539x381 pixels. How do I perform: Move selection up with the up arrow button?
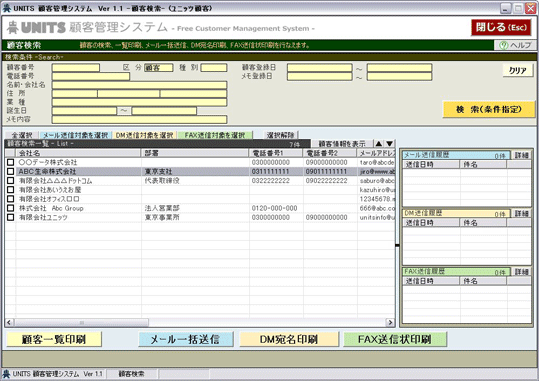pyautogui.click(x=379, y=144)
